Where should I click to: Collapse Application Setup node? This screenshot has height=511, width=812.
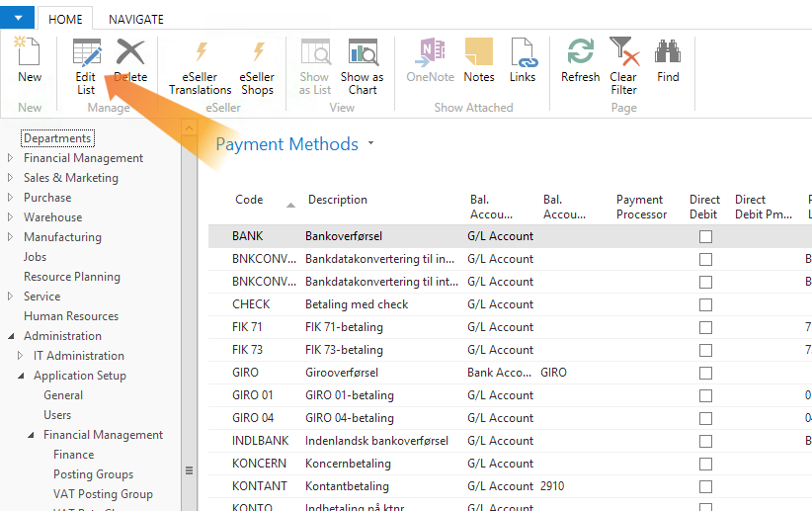pyautogui.click(x=21, y=376)
